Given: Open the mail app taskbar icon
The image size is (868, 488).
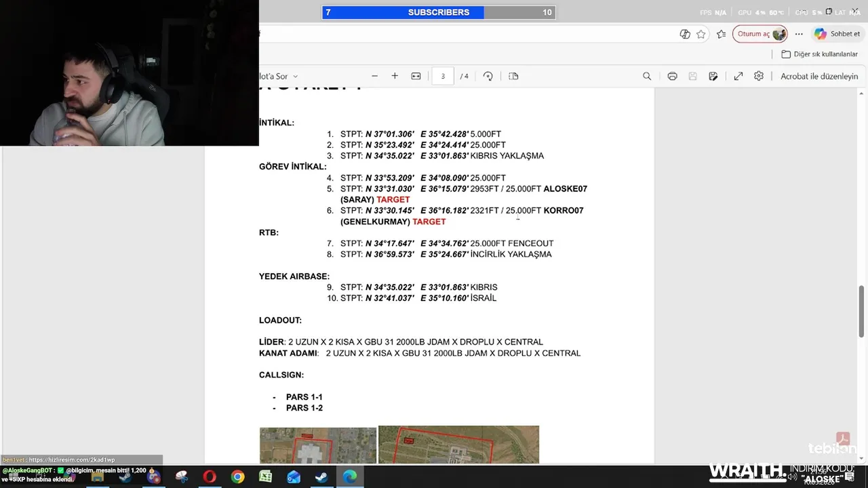Looking at the screenshot, I should pos(294,477).
